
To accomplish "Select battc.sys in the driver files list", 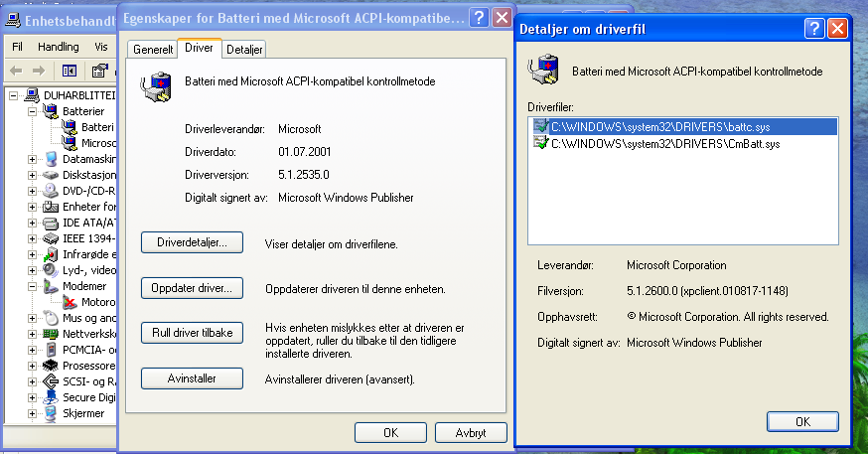I will pyautogui.click(x=682, y=127).
